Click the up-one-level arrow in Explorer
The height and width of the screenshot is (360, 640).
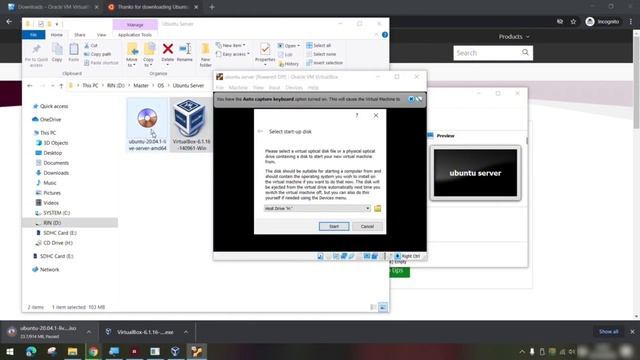coord(61,86)
